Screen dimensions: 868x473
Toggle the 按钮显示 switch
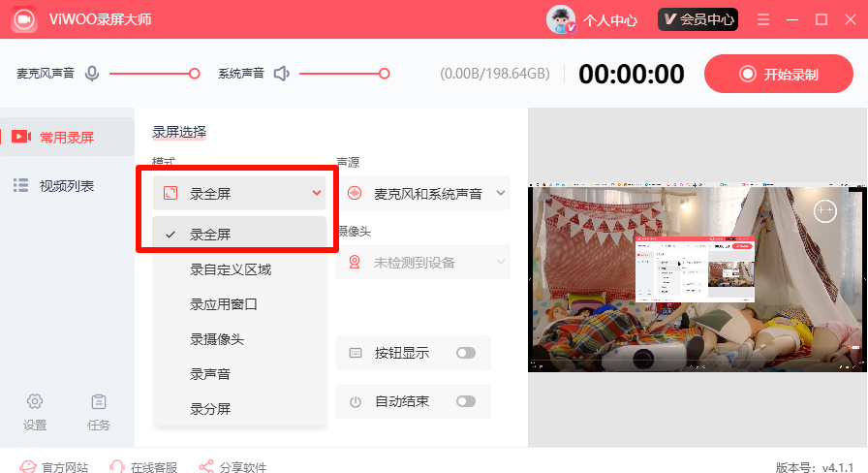466,353
